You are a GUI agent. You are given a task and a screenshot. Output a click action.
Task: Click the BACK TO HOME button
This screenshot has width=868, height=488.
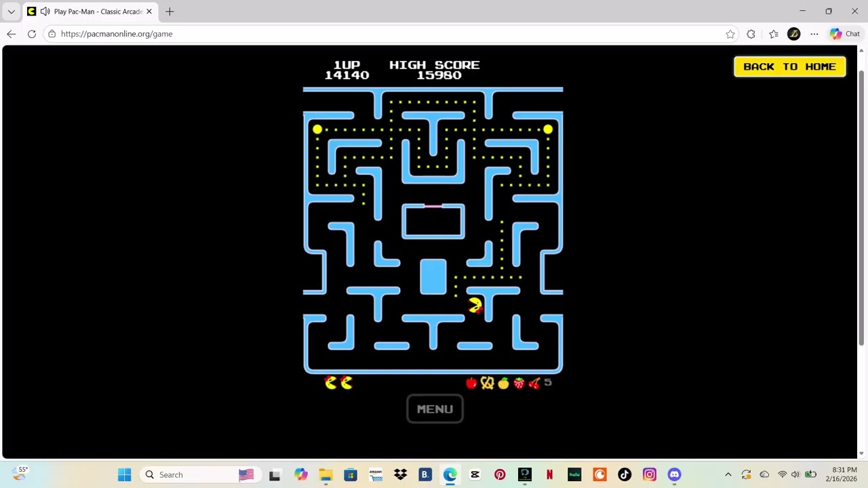789,66
